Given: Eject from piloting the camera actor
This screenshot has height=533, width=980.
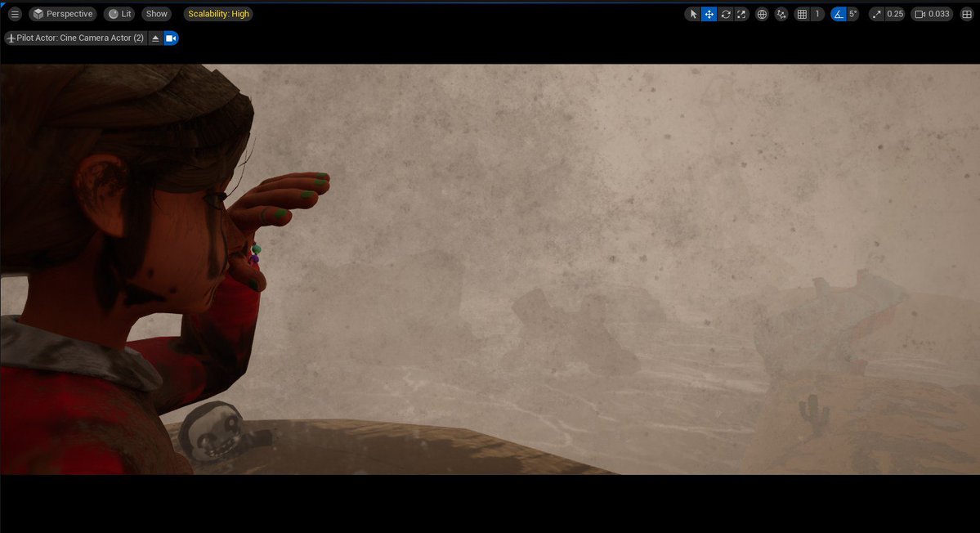Looking at the screenshot, I should (155, 38).
